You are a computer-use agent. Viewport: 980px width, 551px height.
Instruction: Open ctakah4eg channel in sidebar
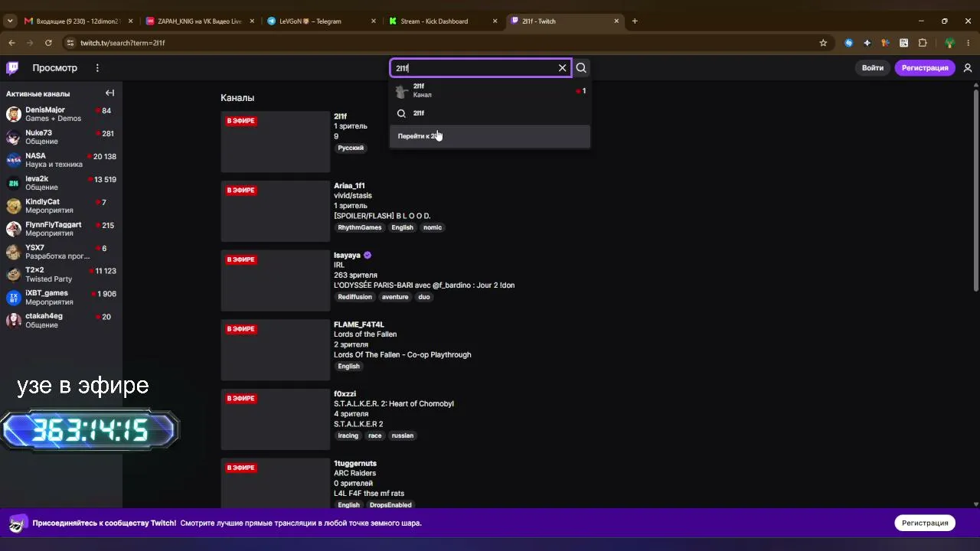[x=61, y=321]
